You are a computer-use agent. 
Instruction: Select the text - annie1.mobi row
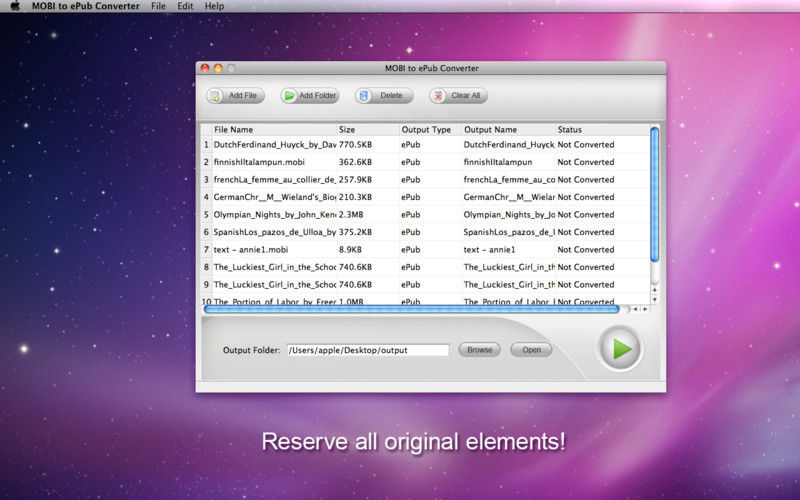pyautogui.click(x=426, y=249)
